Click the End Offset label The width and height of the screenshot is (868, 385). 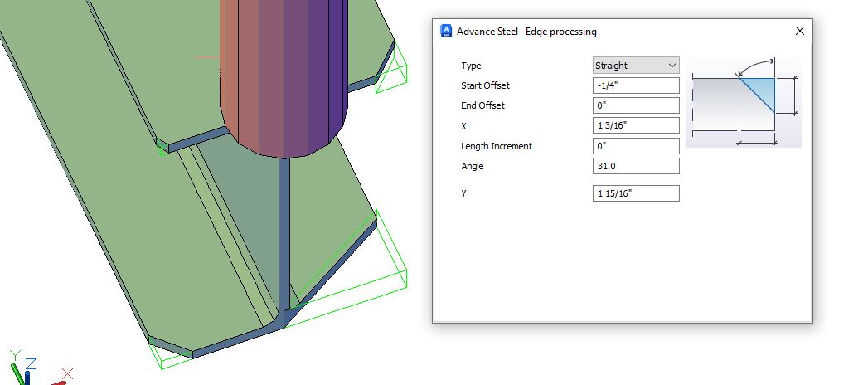click(482, 105)
